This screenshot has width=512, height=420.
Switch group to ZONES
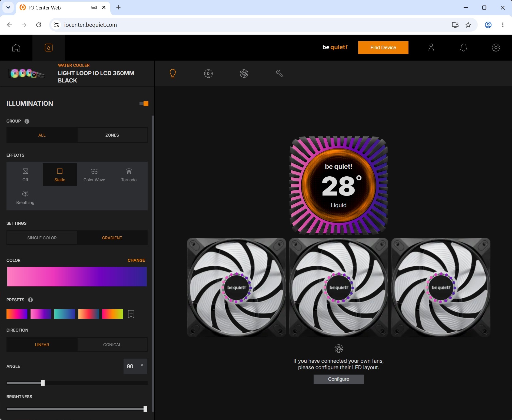pyautogui.click(x=112, y=135)
